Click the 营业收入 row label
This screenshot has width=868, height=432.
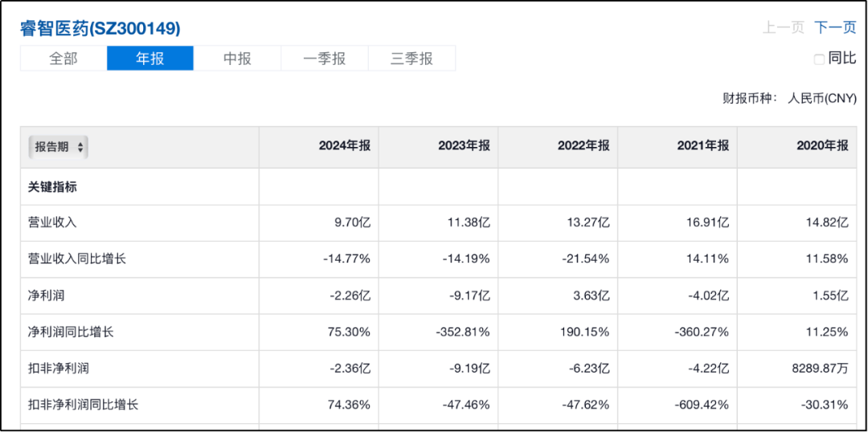52,223
